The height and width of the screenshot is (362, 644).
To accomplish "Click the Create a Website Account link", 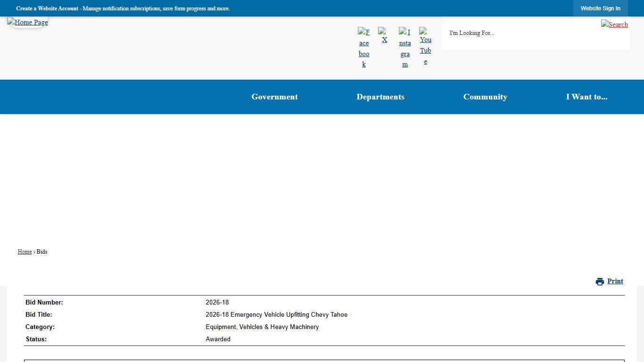I will (x=47, y=8).
